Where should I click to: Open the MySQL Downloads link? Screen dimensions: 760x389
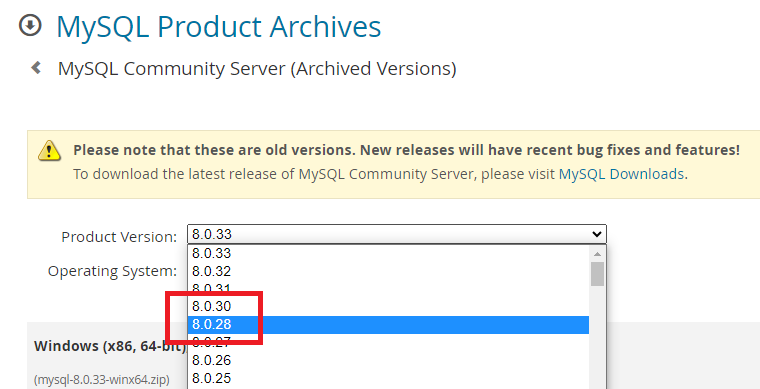[621, 174]
